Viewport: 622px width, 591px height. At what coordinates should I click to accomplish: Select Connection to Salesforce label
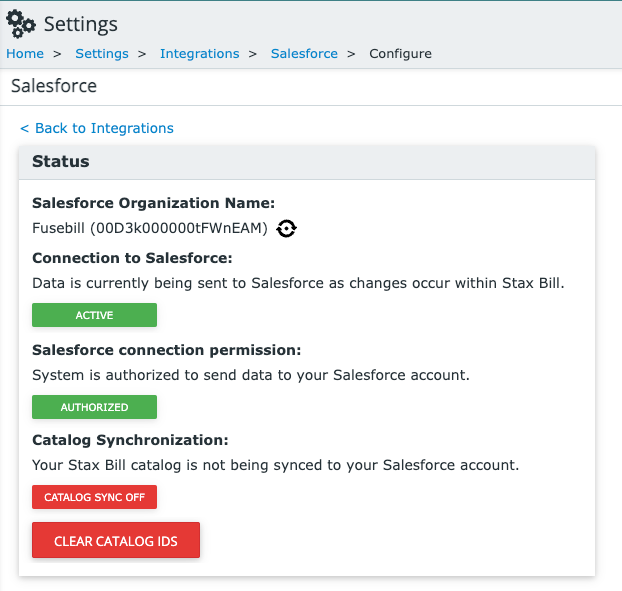click(x=132, y=258)
